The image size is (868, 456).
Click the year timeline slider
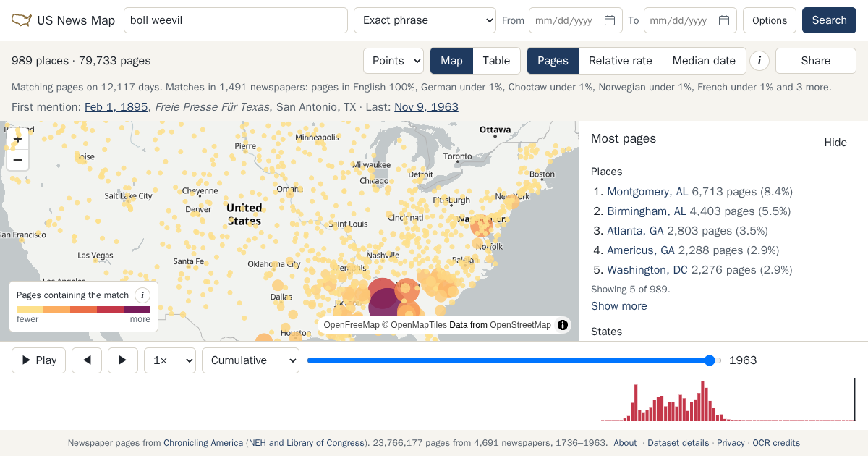click(x=514, y=360)
